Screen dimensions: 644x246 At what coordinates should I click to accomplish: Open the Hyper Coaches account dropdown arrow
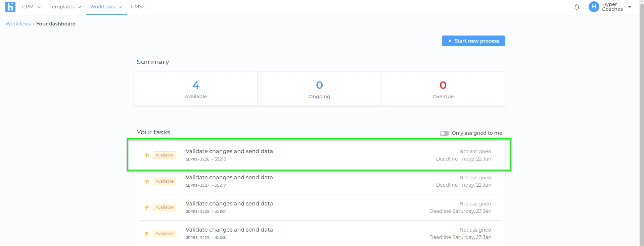pos(630,7)
